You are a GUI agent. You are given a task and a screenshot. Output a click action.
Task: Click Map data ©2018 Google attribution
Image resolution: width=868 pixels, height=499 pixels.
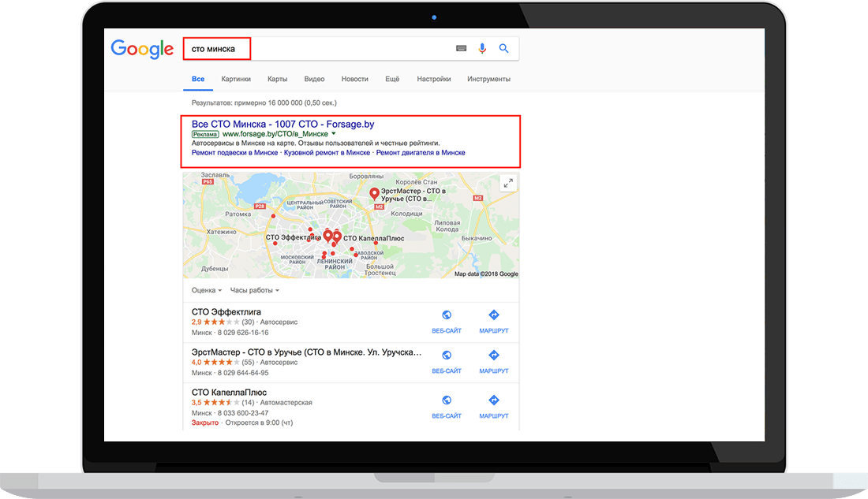[x=487, y=274]
